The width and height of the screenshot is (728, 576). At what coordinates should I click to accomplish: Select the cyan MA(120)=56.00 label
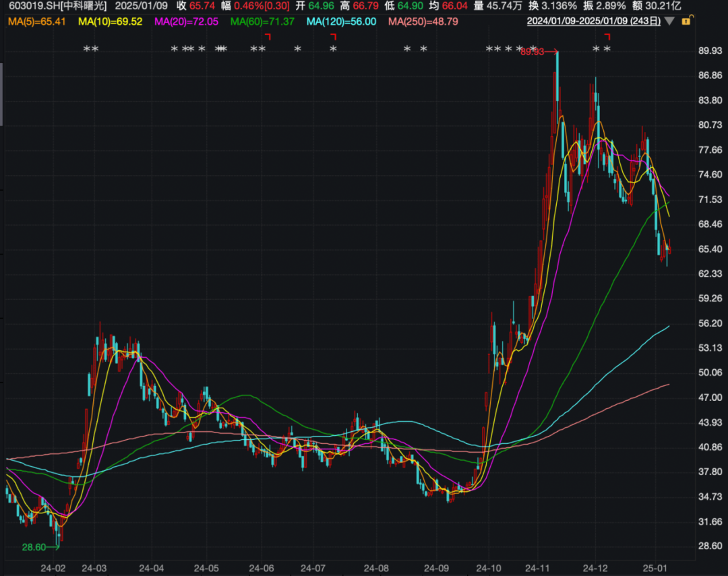coord(341,22)
